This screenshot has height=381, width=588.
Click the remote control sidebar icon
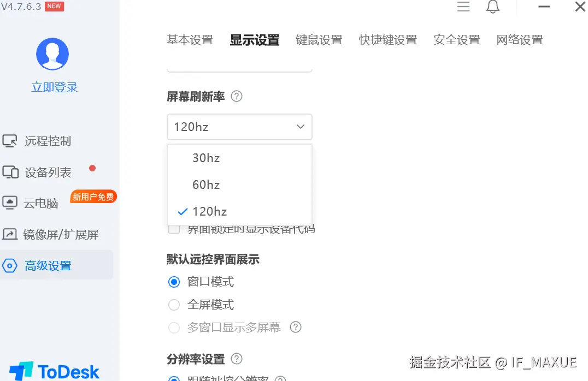point(10,141)
